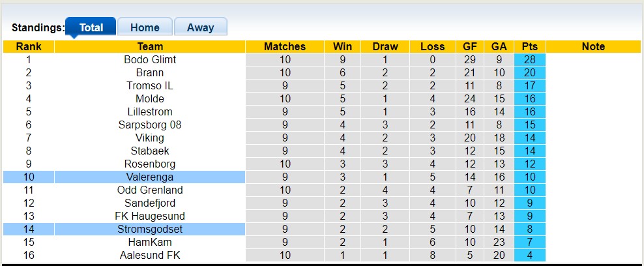Click the Note column header
Image resolution: width=644 pixels, height=266 pixels.
593,46
